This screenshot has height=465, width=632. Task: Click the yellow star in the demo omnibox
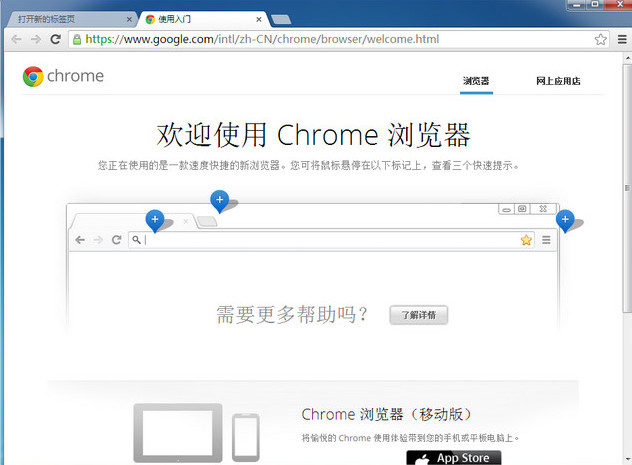tap(526, 240)
